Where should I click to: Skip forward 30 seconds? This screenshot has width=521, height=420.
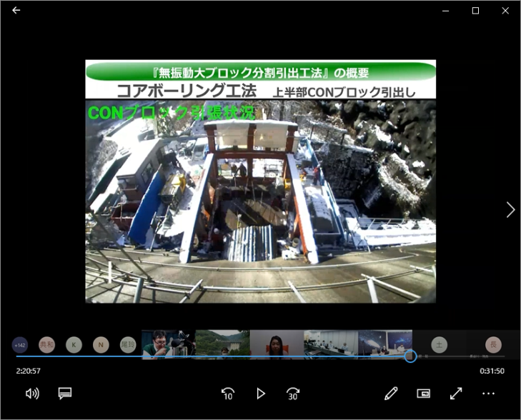point(293,394)
